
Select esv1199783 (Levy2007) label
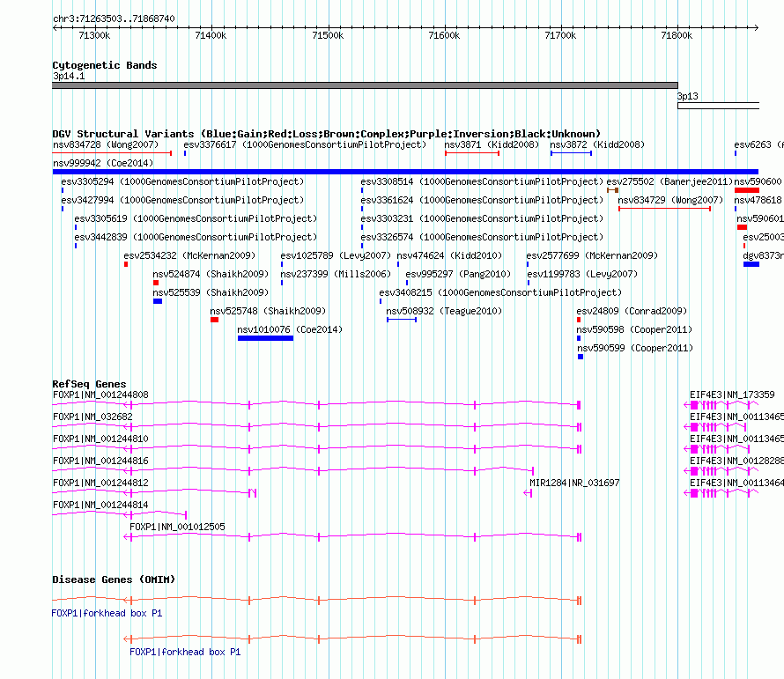[x=582, y=274]
